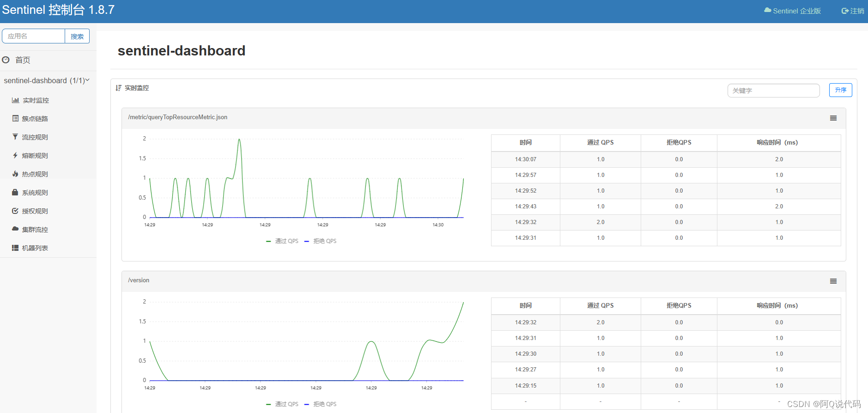This screenshot has height=413, width=868.
Task: Click 通过 QPS header in queryTopResourceMetric table
Action: point(601,143)
